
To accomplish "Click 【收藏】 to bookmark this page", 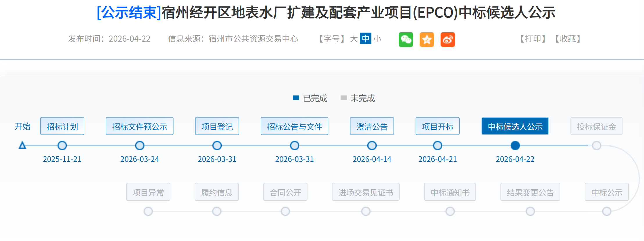I will pyautogui.click(x=568, y=39).
